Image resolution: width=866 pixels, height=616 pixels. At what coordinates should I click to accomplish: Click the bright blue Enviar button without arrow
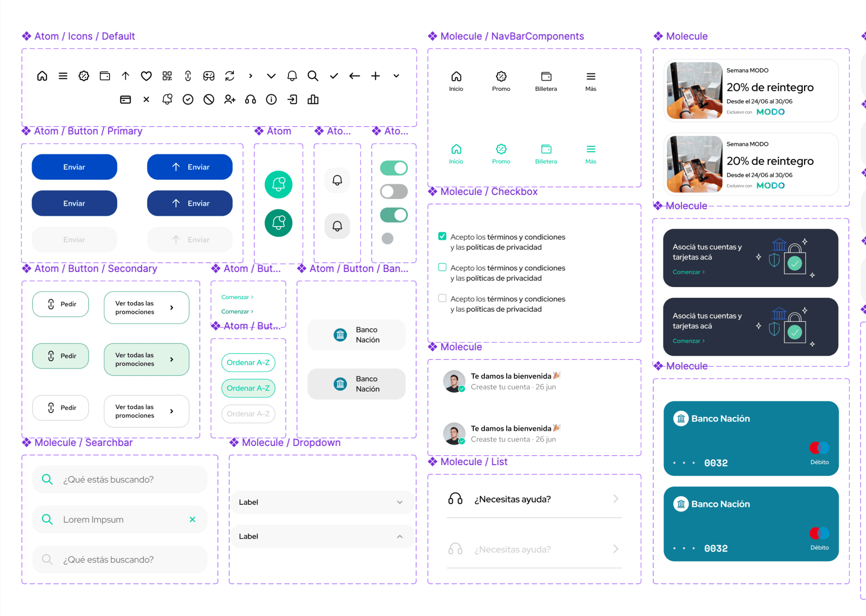point(74,167)
